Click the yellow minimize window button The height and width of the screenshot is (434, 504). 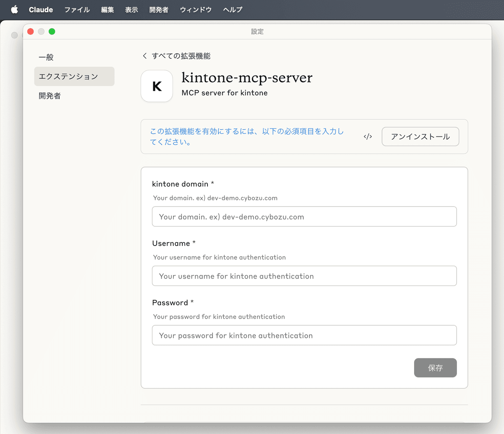41,31
